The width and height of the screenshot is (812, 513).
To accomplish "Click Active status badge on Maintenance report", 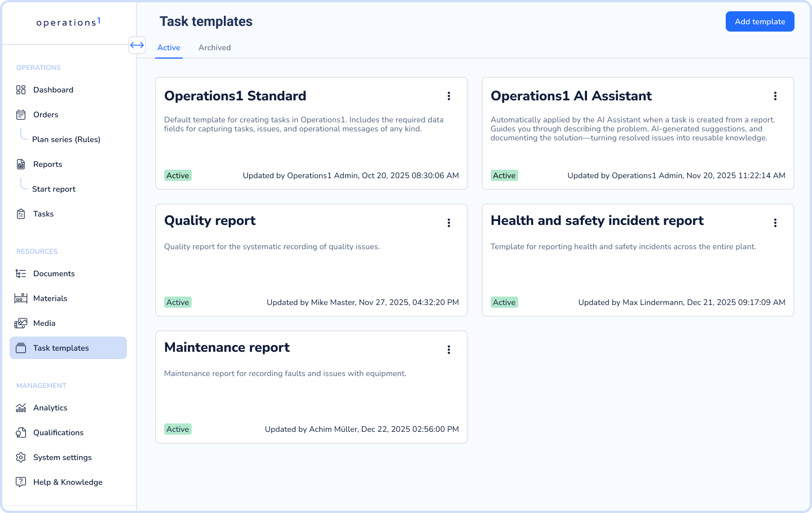I will [178, 429].
